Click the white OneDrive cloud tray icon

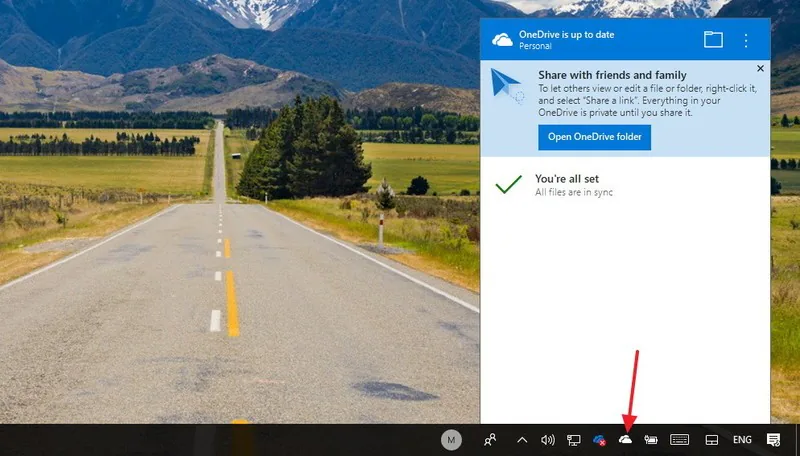point(625,439)
